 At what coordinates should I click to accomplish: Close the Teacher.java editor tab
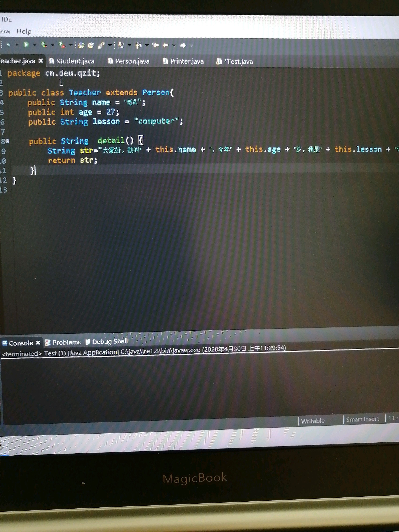tap(41, 61)
